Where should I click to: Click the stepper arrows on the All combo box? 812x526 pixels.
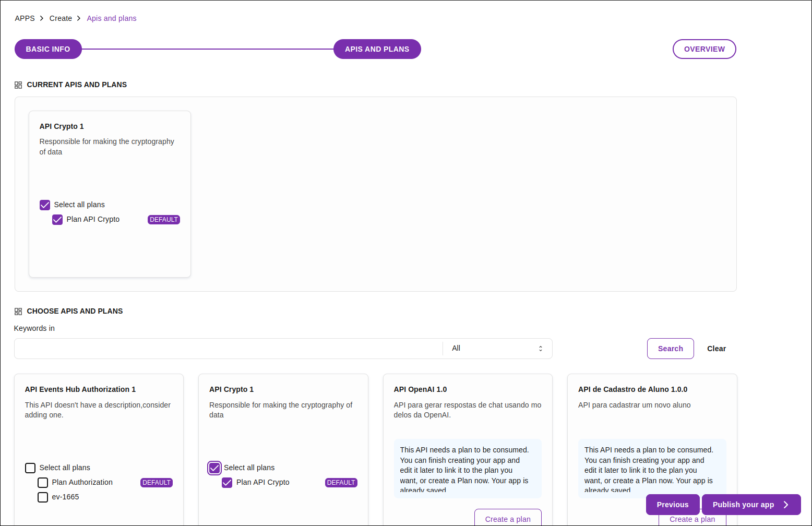[x=541, y=348]
